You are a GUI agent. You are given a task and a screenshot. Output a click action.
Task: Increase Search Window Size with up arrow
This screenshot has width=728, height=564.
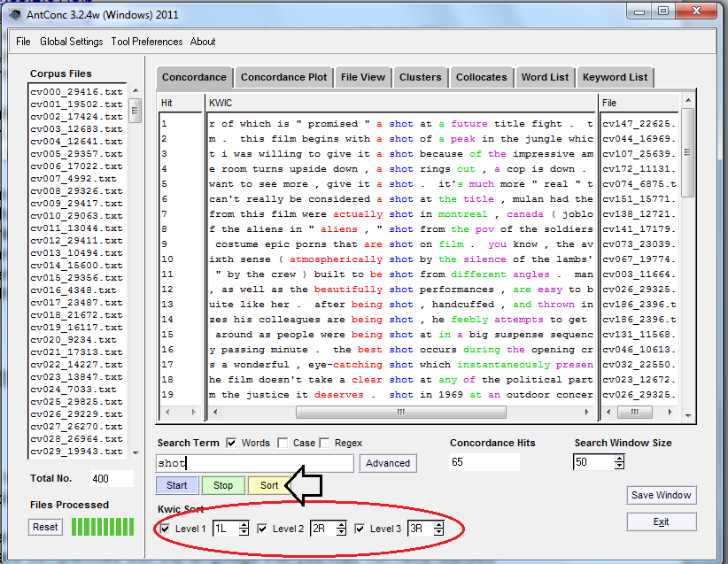pos(619,458)
